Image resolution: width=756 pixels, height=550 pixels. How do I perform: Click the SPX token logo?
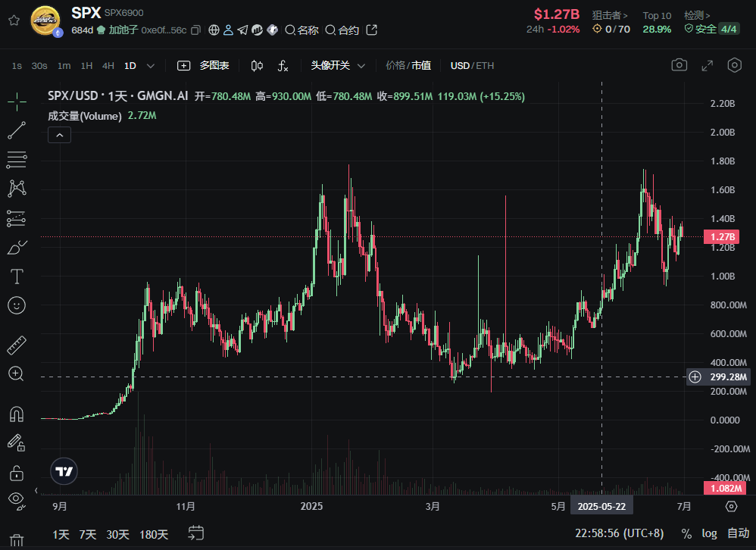45,20
